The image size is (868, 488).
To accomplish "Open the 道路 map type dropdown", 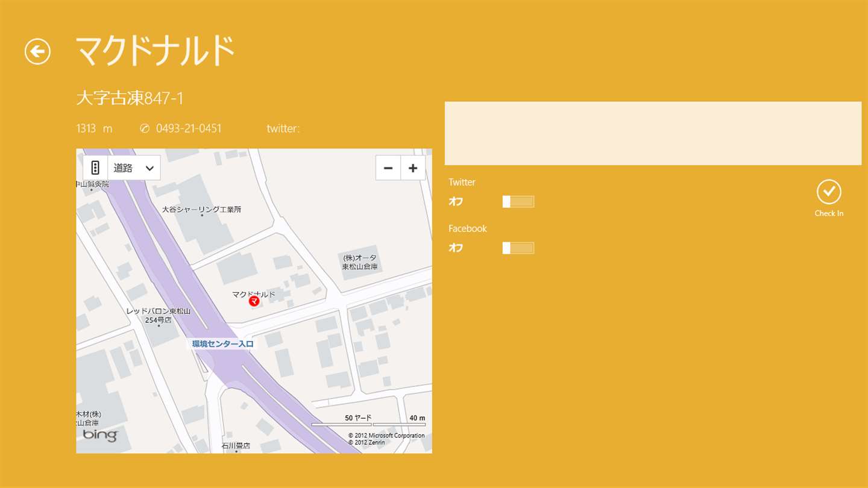I will click(134, 167).
